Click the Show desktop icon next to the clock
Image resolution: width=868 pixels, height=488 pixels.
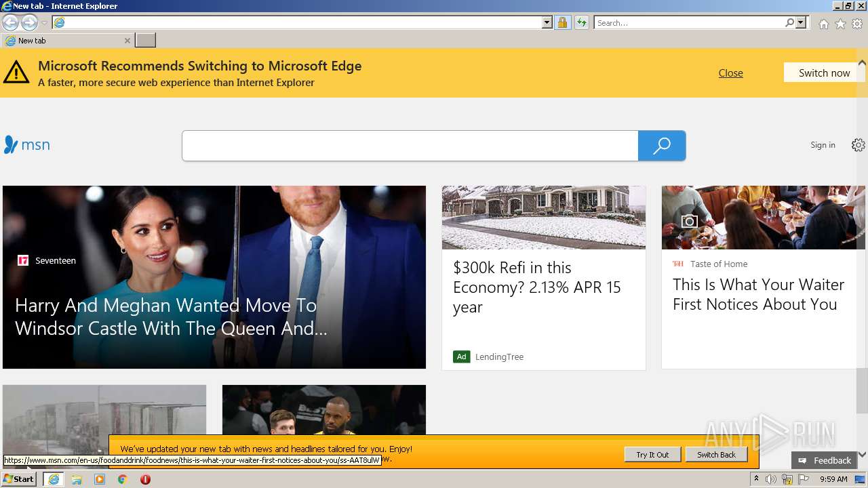(860, 479)
